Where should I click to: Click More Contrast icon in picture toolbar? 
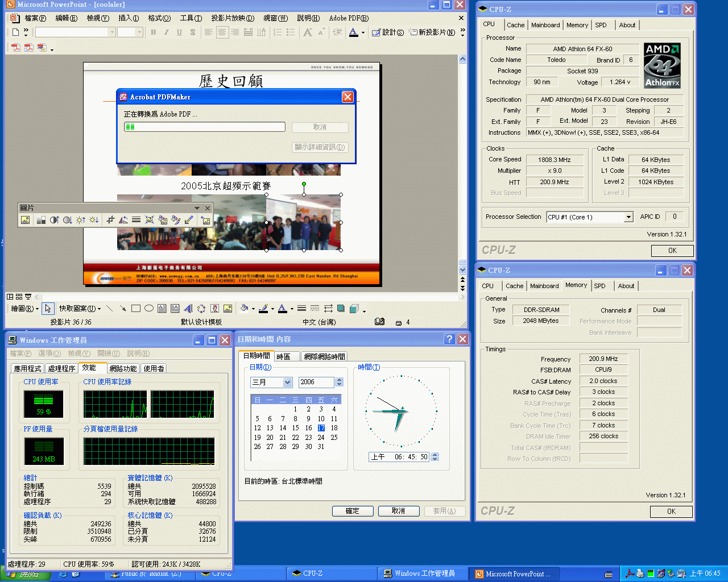[x=54, y=220]
